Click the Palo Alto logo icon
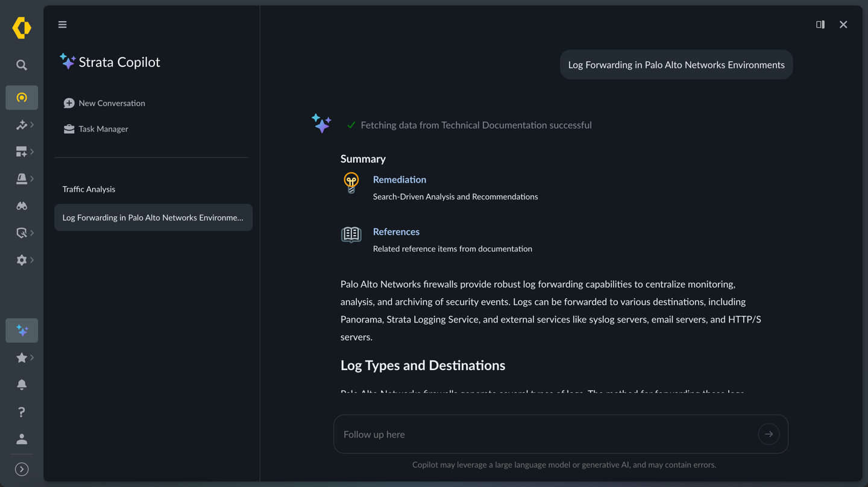 [x=22, y=28]
